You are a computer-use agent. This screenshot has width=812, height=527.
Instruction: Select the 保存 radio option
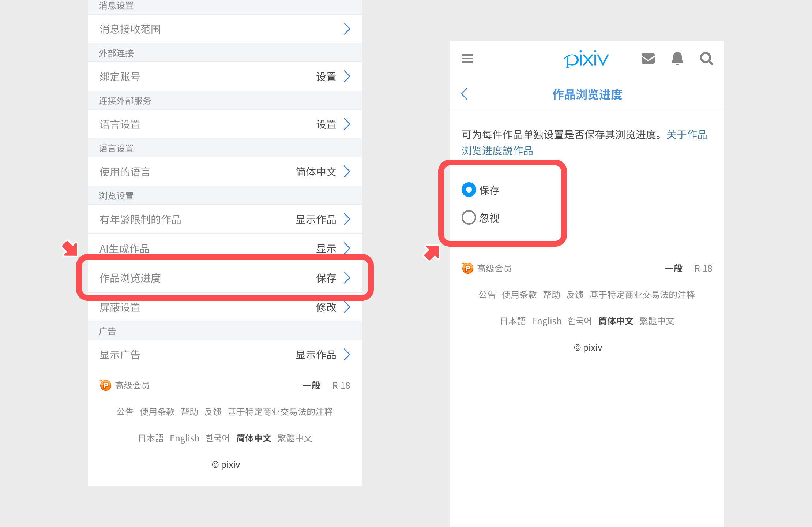(469, 190)
